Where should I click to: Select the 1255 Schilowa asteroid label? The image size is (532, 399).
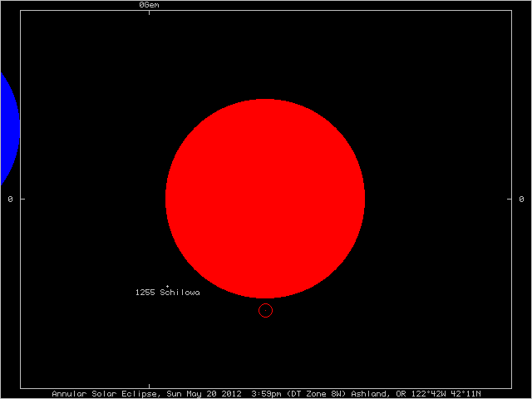pyautogui.click(x=167, y=293)
